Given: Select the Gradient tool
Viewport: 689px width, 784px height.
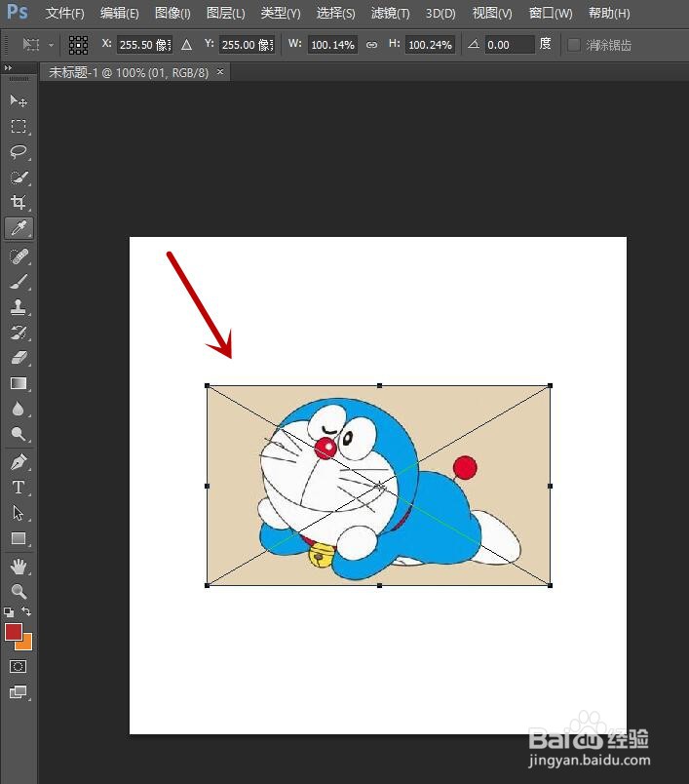Looking at the screenshot, I should pyautogui.click(x=19, y=383).
